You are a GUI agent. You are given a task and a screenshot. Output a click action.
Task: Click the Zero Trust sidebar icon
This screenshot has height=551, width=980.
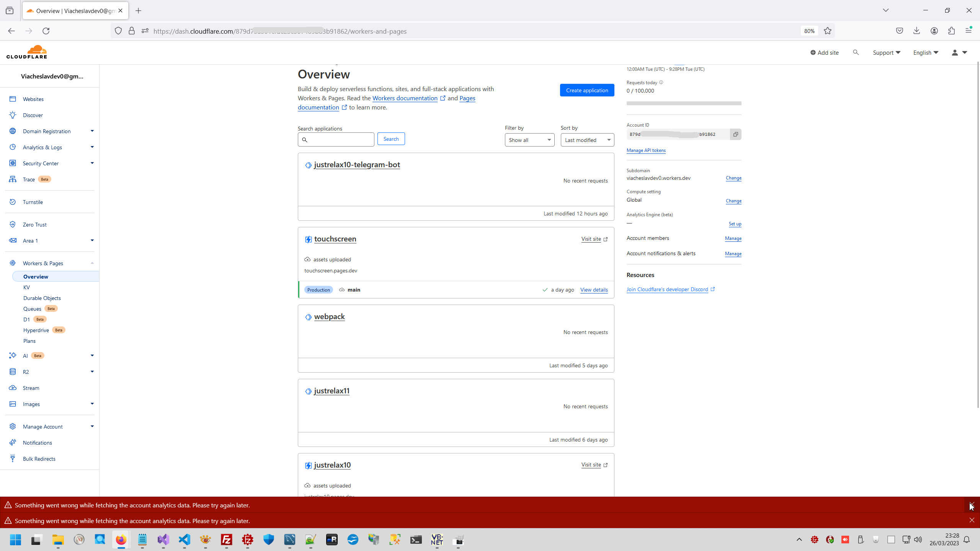tap(13, 224)
